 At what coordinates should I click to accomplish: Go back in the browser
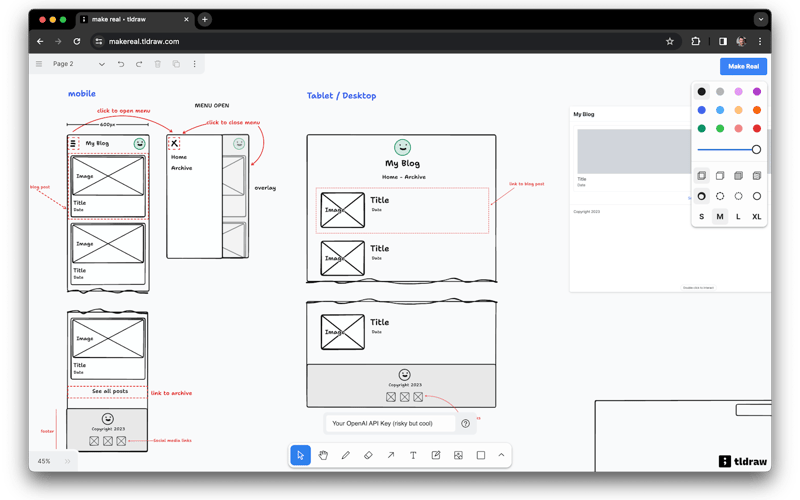point(40,41)
